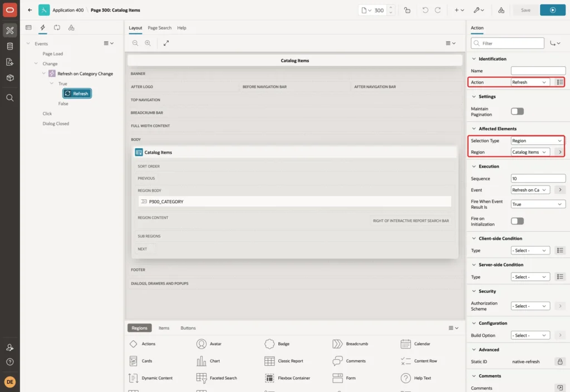The image size is (570, 392).
Task: Toggle Fire on Initialization switch
Action: (x=517, y=221)
